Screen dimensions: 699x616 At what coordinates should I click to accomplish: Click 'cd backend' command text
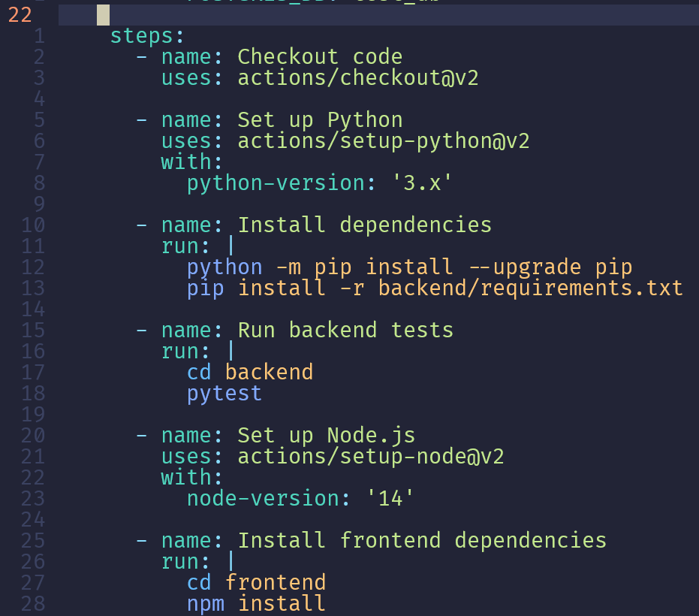pyautogui.click(x=249, y=372)
